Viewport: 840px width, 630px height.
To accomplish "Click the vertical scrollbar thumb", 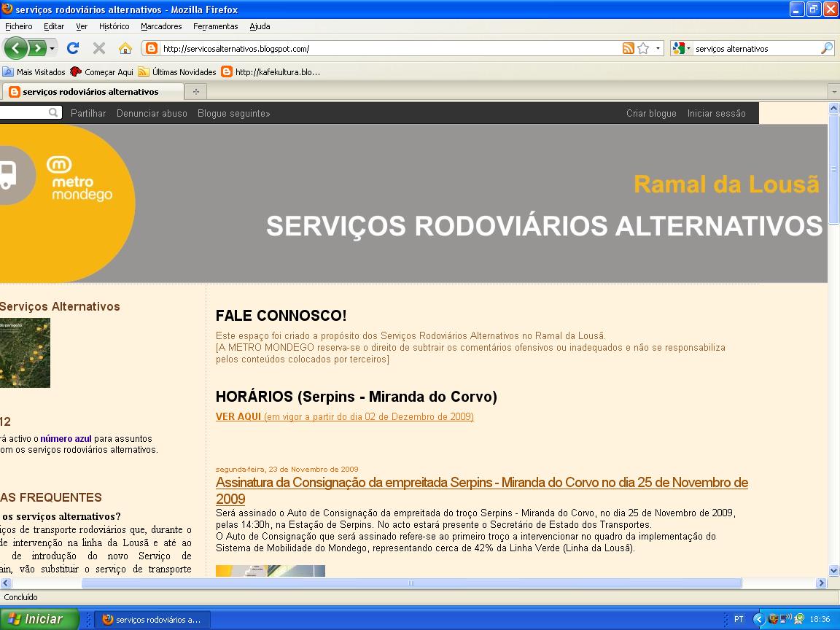I will click(833, 168).
